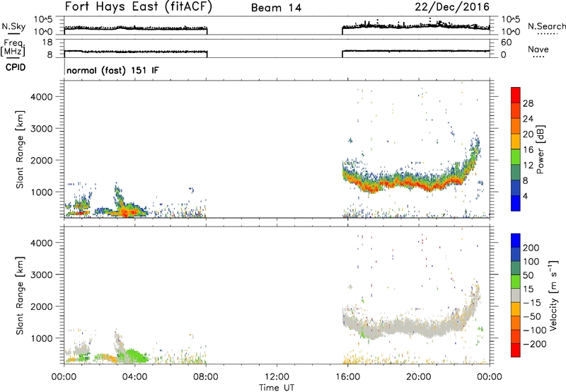This screenshot has width=566, height=392.
Task: Click the '08:00' time tick label
Action: (x=206, y=377)
